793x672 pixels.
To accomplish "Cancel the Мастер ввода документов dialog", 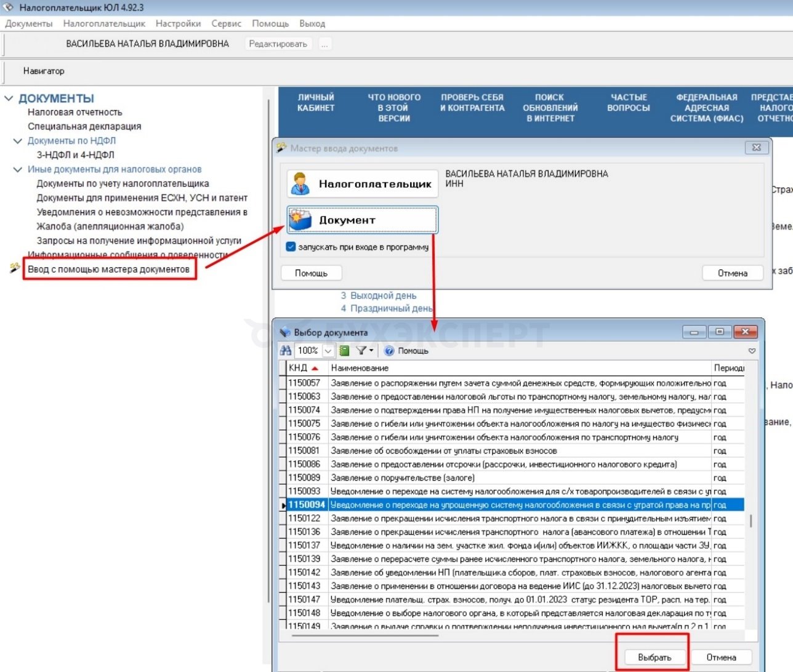I will pyautogui.click(x=733, y=273).
